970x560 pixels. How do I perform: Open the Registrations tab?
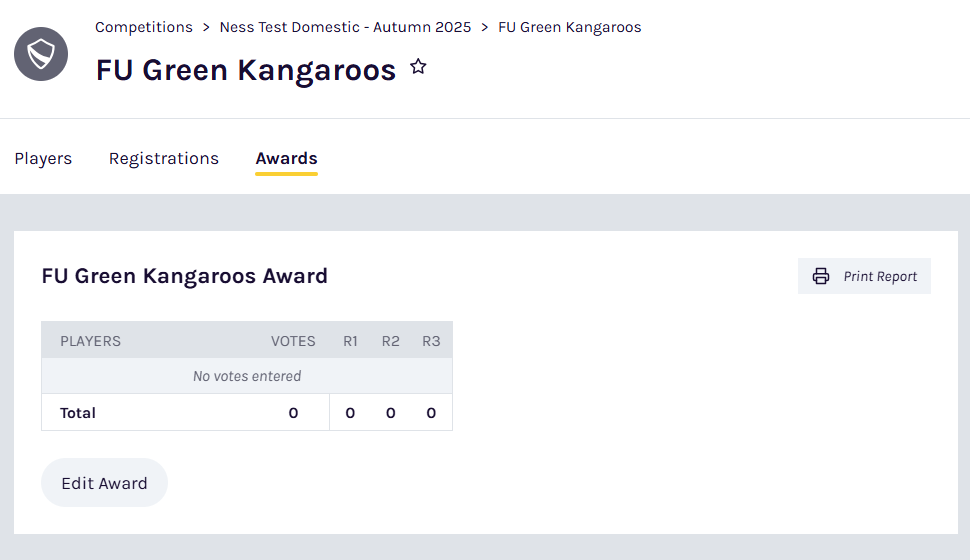coord(164,158)
